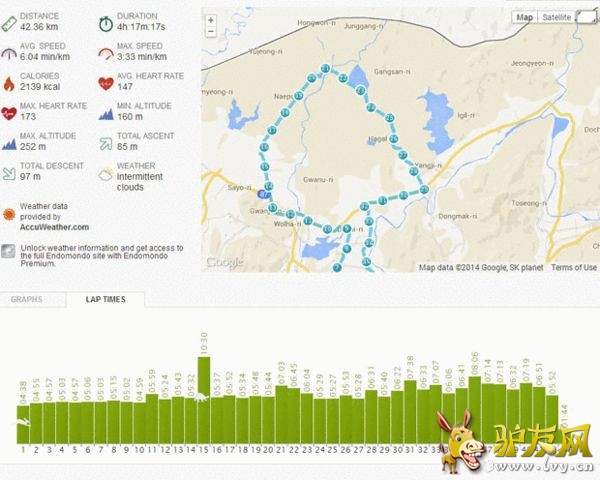Viewport: 600px width, 480px height.
Task: Click the AccuWeather sun logo
Action: tap(9, 214)
